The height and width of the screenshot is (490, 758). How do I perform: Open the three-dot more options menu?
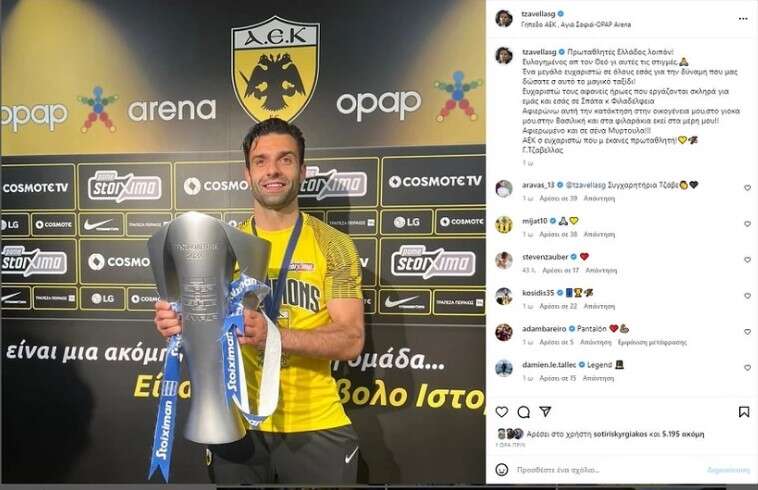click(743, 19)
